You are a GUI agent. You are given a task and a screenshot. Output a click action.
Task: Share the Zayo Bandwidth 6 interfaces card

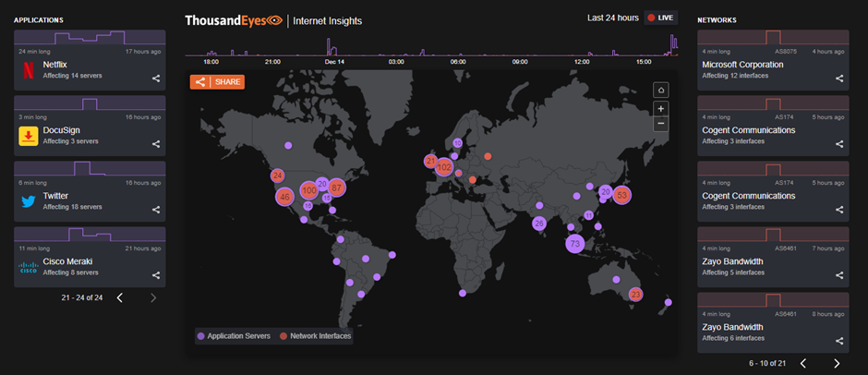[839, 341]
